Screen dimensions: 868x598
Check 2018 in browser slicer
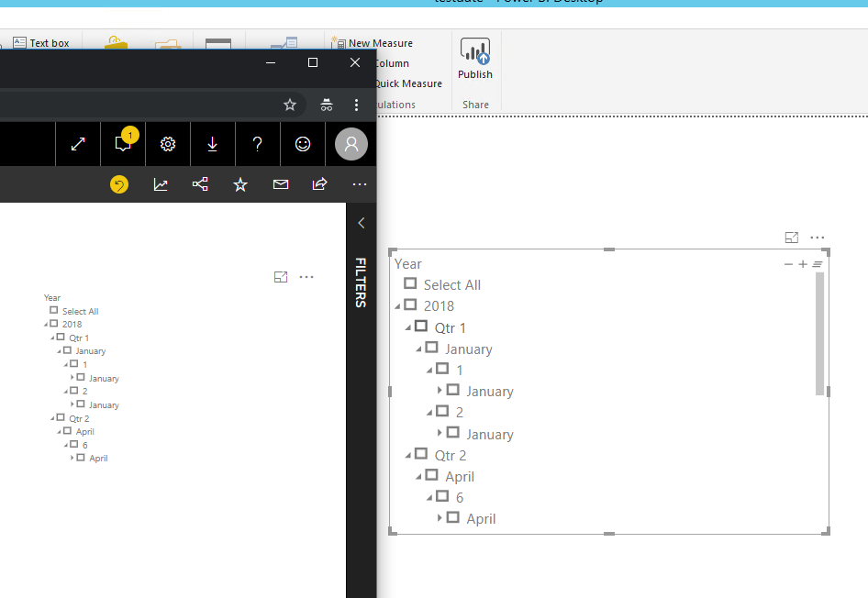point(54,323)
